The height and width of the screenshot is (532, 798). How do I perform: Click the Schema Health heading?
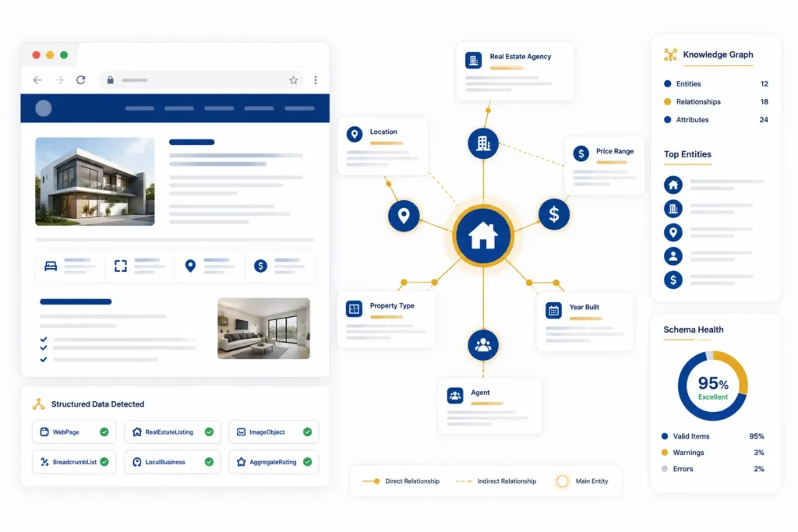click(693, 329)
